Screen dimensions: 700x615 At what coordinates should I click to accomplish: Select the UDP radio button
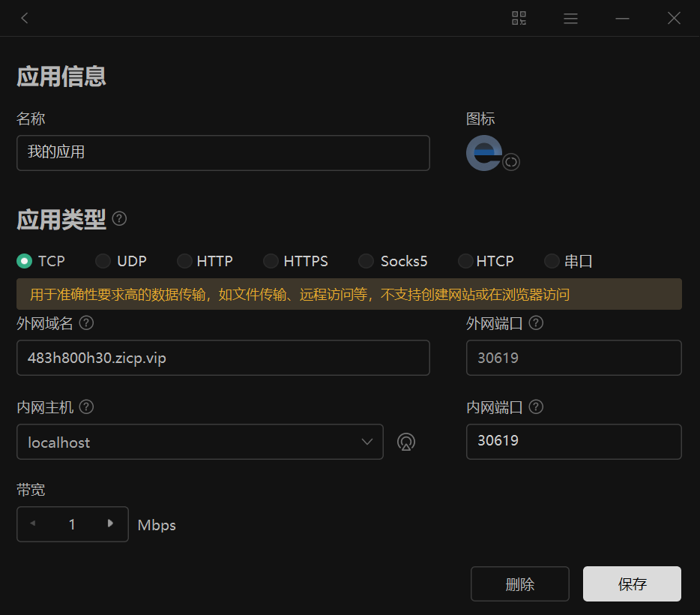tap(103, 261)
